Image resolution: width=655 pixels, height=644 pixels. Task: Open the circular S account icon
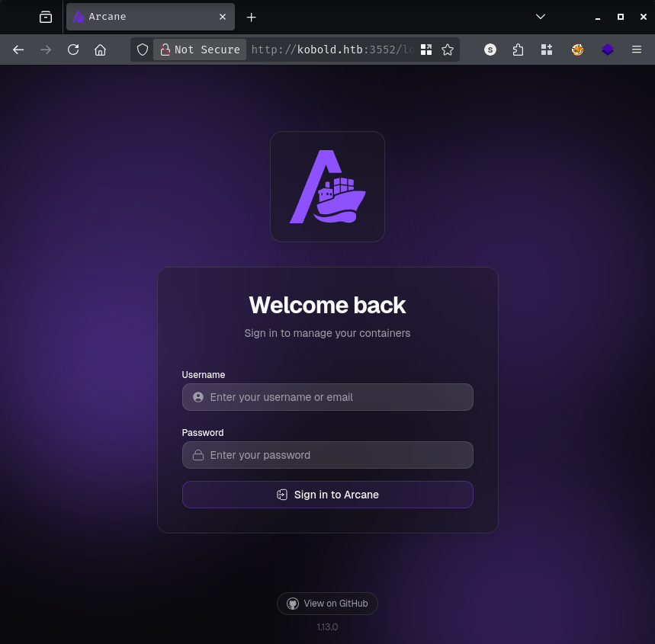[490, 50]
